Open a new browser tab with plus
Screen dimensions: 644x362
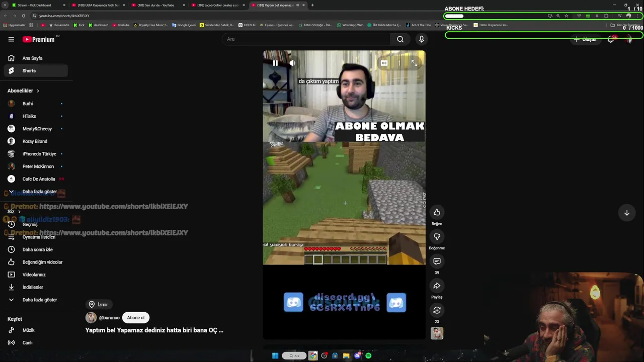tap(312, 5)
